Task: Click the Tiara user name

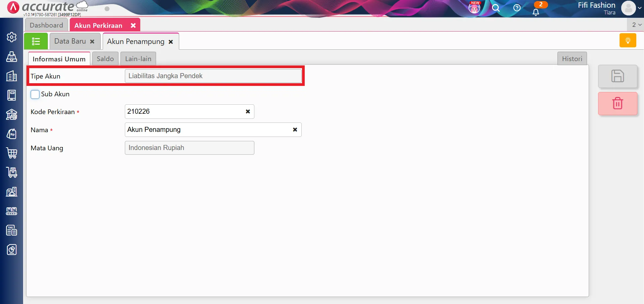Action: click(609, 13)
